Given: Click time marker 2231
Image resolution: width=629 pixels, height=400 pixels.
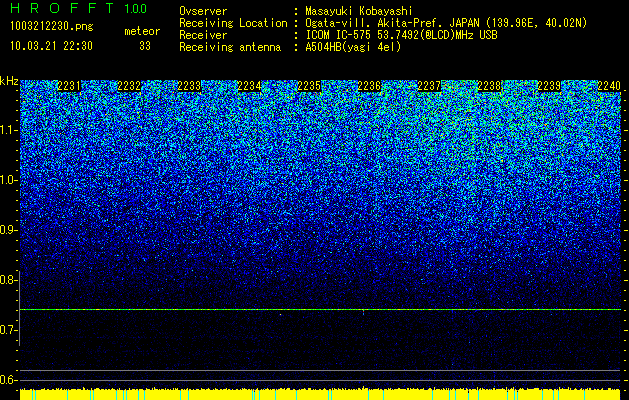Looking at the screenshot, I should pos(69,86).
